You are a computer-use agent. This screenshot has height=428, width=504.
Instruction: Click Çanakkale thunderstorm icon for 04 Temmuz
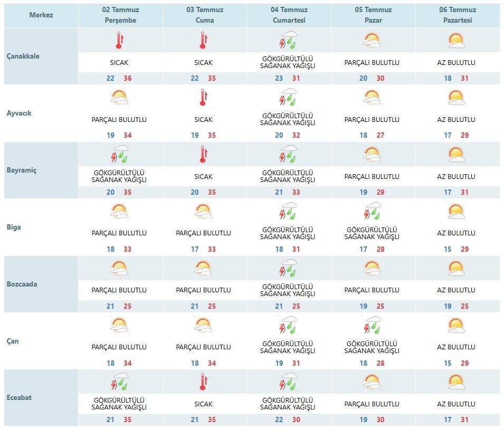288,40
